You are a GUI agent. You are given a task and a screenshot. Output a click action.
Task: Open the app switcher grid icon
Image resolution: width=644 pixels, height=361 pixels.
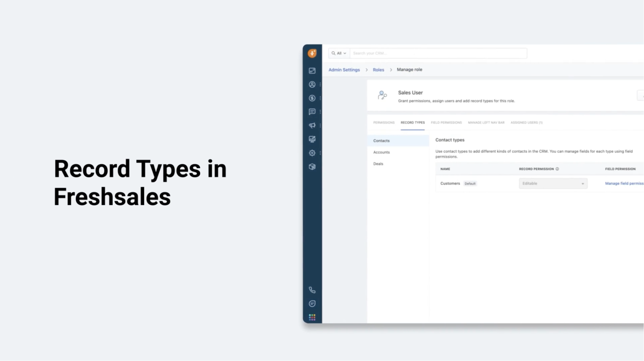click(x=312, y=317)
